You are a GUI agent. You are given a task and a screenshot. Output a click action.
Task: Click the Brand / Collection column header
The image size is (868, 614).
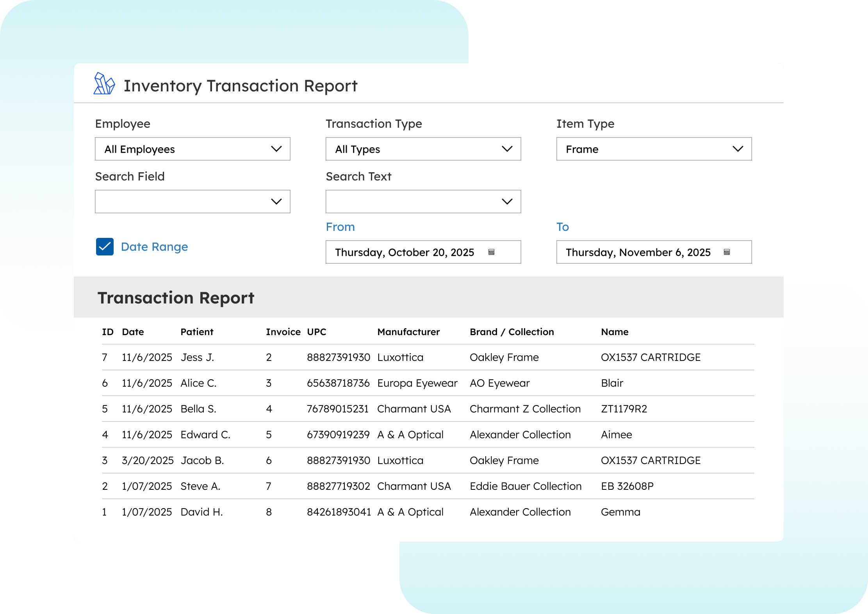512,332
